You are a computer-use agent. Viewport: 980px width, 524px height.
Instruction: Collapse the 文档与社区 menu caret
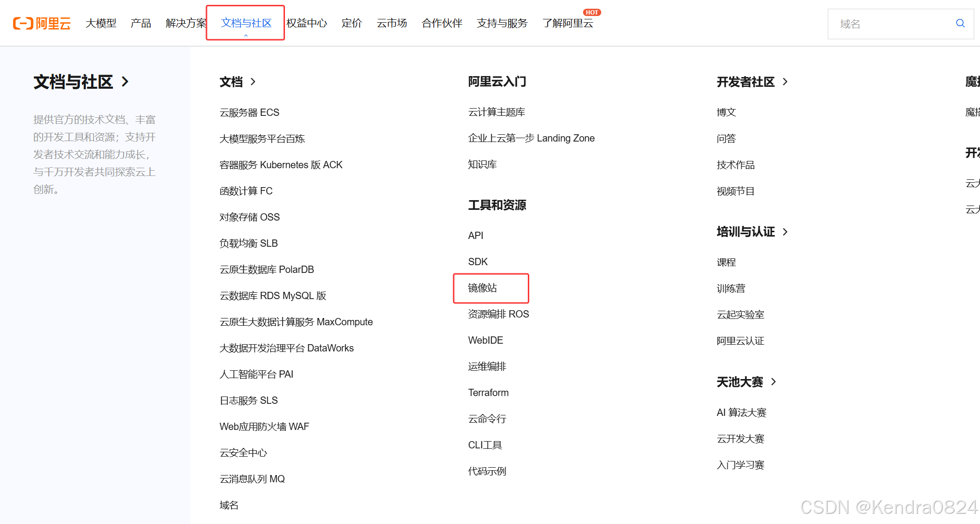(x=246, y=35)
